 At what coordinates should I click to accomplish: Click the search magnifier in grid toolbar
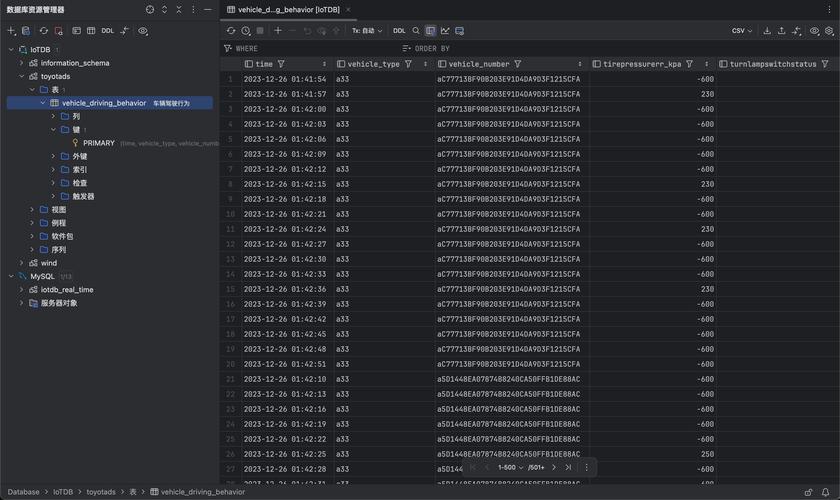[416, 31]
